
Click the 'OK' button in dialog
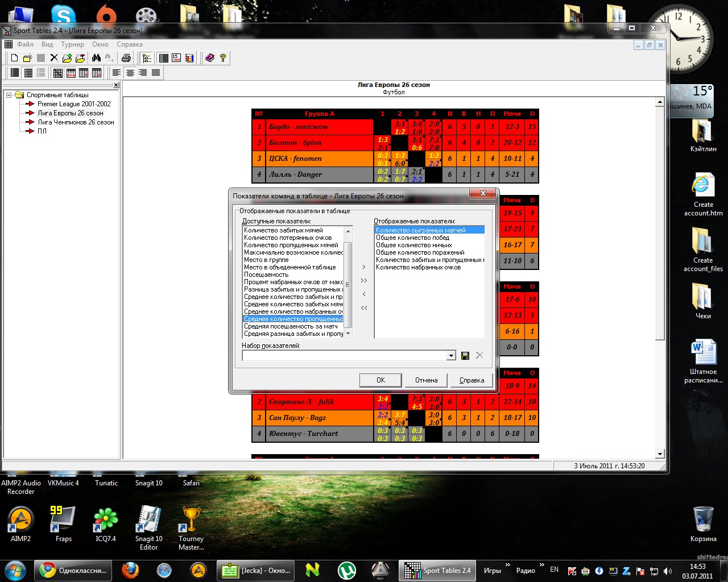(380, 380)
